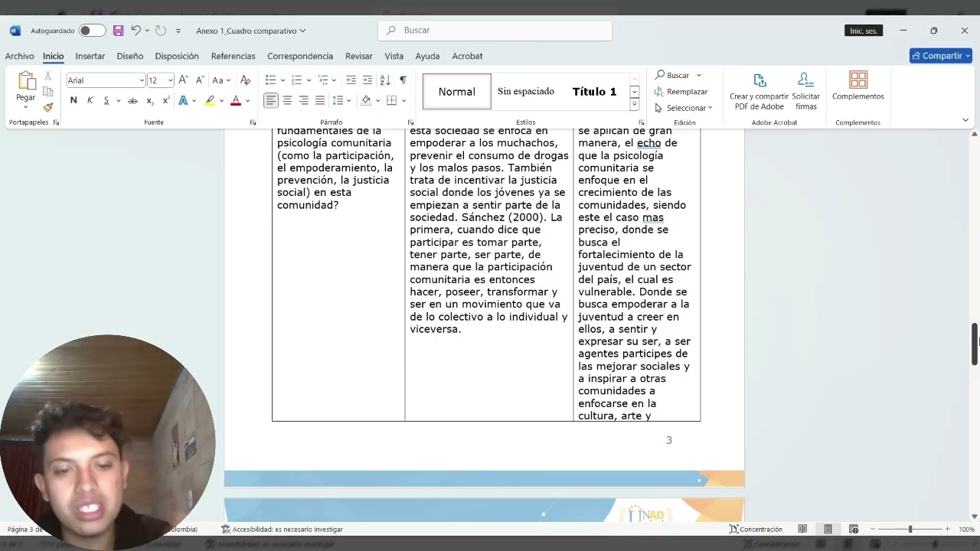This screenshot has height=551, width=980.
Task: Apply red font color
Action: [x=236, y=101]
